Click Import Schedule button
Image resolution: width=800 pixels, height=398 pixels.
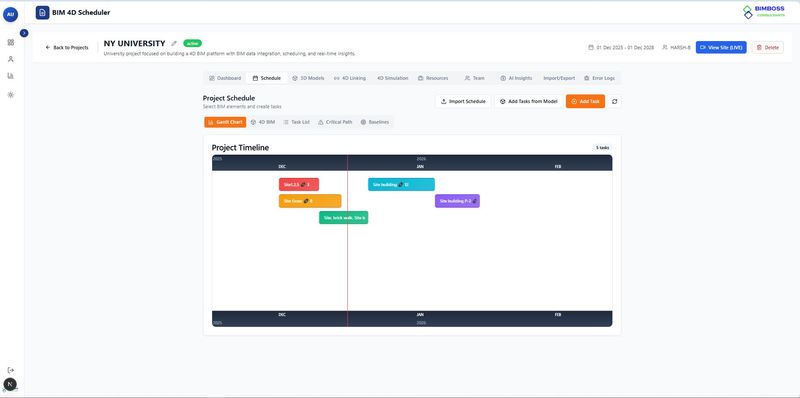pos(463,102)
